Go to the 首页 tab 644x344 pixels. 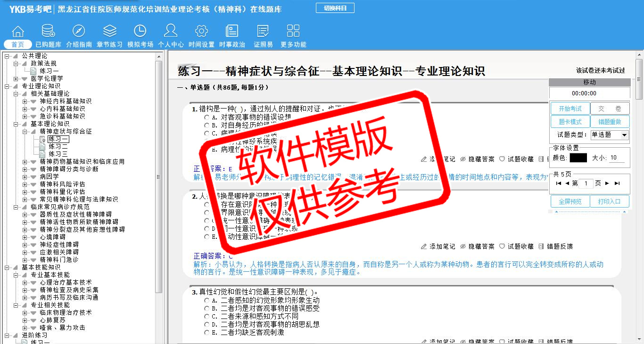click(x=18, y=44)
